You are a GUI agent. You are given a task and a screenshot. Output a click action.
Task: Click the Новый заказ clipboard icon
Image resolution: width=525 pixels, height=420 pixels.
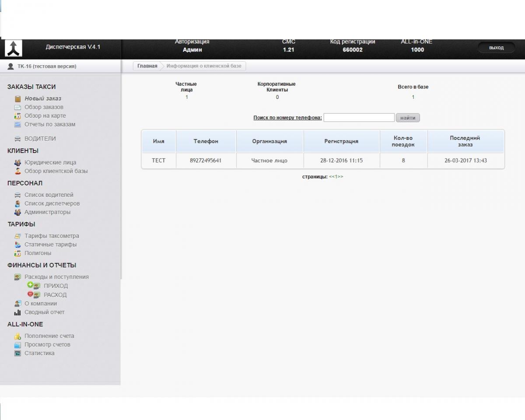[18, 99]
